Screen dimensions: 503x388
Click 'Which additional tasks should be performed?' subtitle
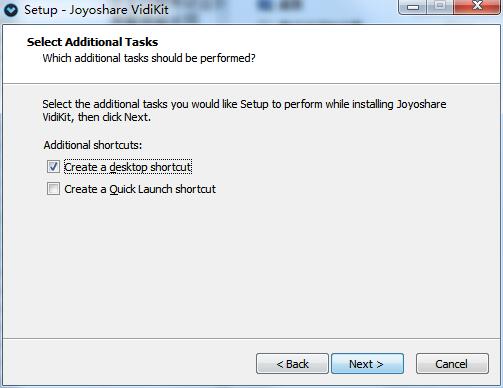[x=149, y=58]
